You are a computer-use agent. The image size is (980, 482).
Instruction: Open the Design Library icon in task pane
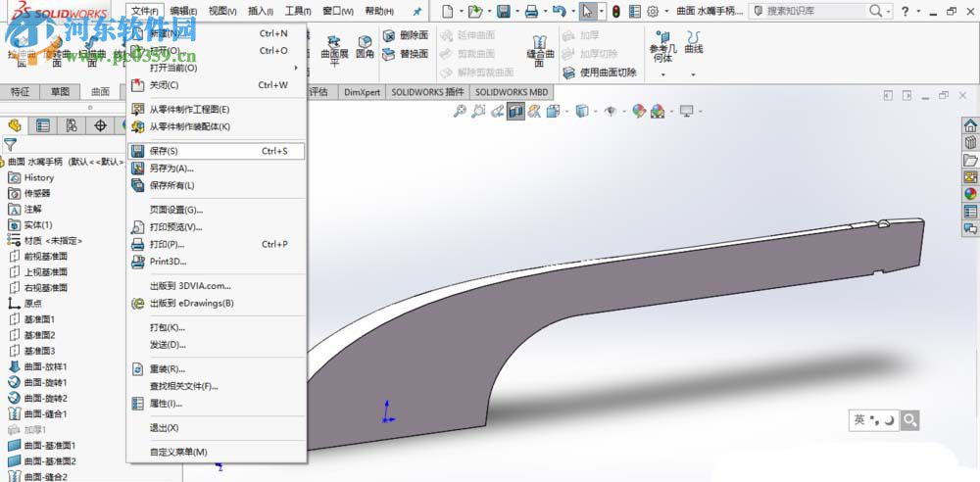[970, 142]
